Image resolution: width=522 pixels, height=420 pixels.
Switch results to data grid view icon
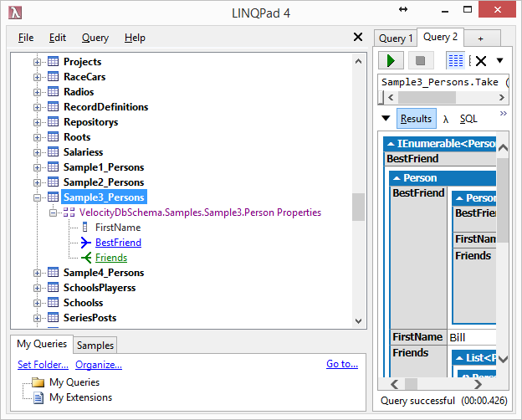[455, 60]
